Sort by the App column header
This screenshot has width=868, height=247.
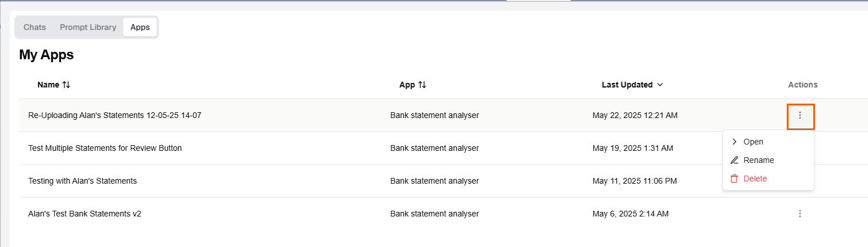point(407,85)
